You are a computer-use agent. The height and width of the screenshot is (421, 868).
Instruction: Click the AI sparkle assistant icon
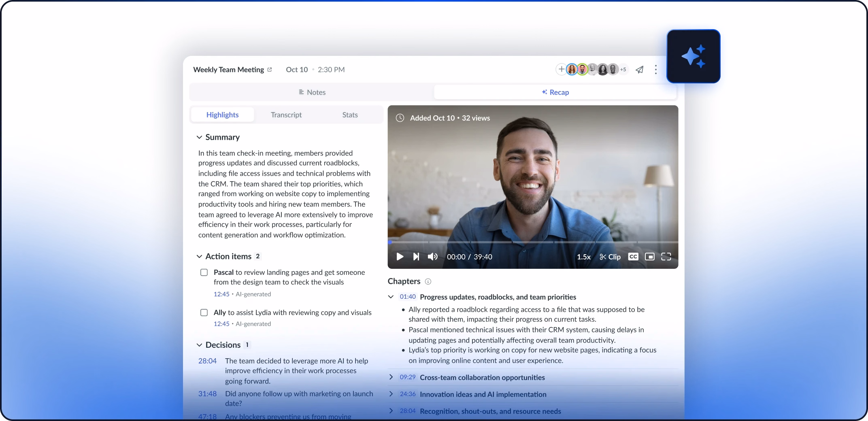(693, 56)
